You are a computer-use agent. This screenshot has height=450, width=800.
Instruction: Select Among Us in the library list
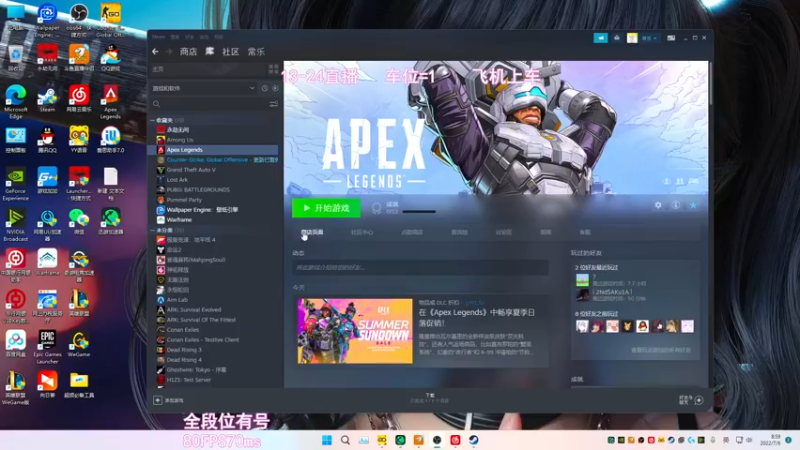coord(180,140)
